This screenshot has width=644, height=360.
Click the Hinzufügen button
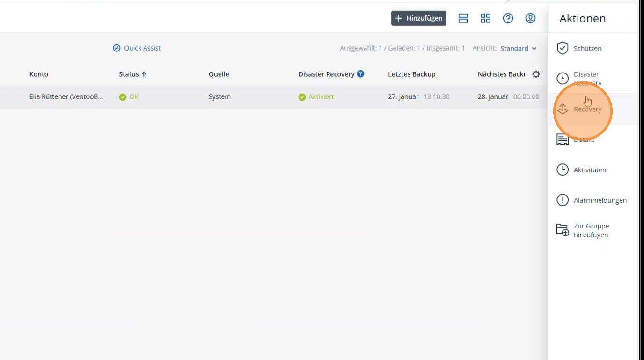(419, 18)
